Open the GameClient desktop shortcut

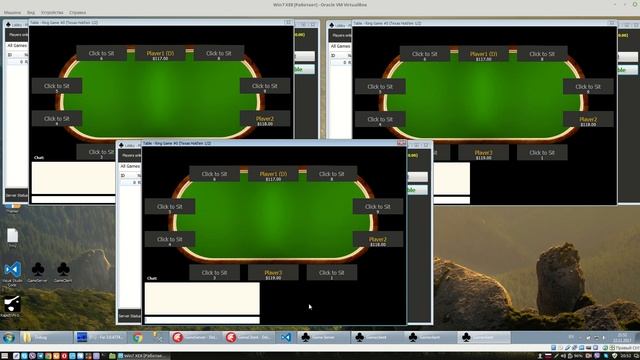point(63,272)
